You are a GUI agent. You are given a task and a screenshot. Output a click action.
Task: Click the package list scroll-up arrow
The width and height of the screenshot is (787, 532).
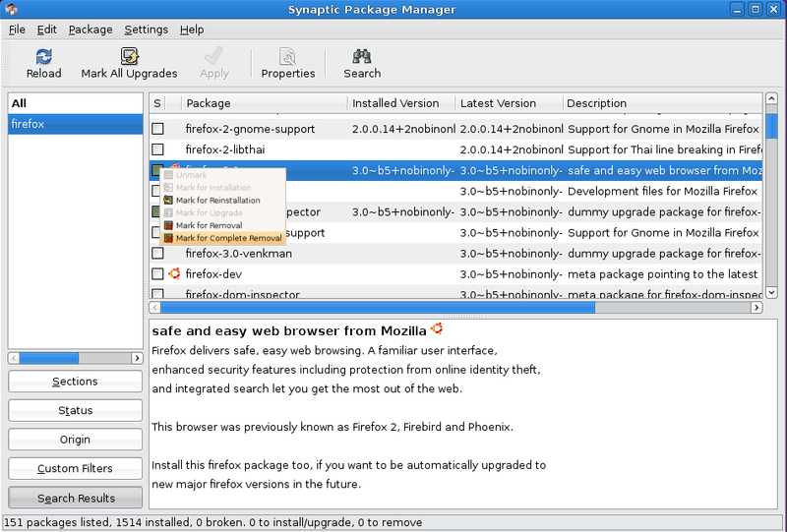tap(771, 98)
